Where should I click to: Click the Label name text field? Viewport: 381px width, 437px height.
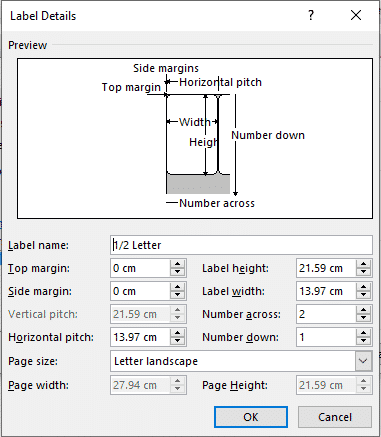pos(241,245)
